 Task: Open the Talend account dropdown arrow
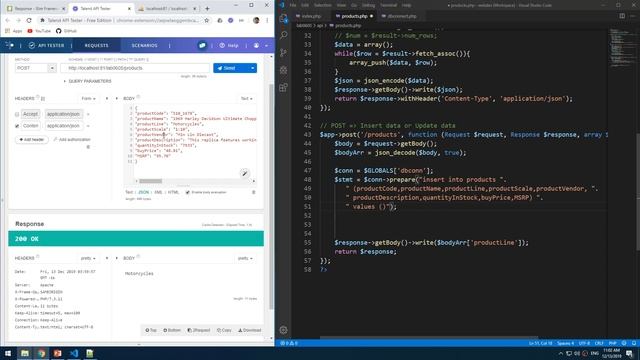(266, 45)
